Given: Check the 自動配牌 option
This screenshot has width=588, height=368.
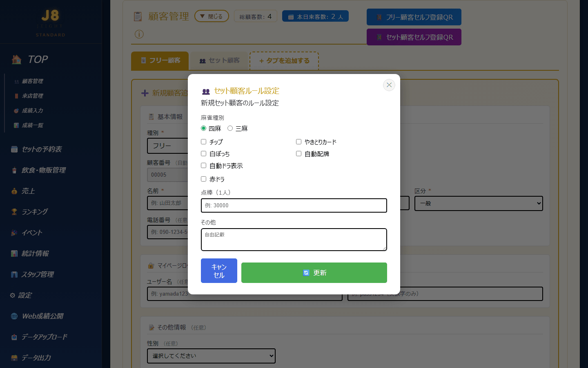Looking at the screenshot, I should [298, 154].
